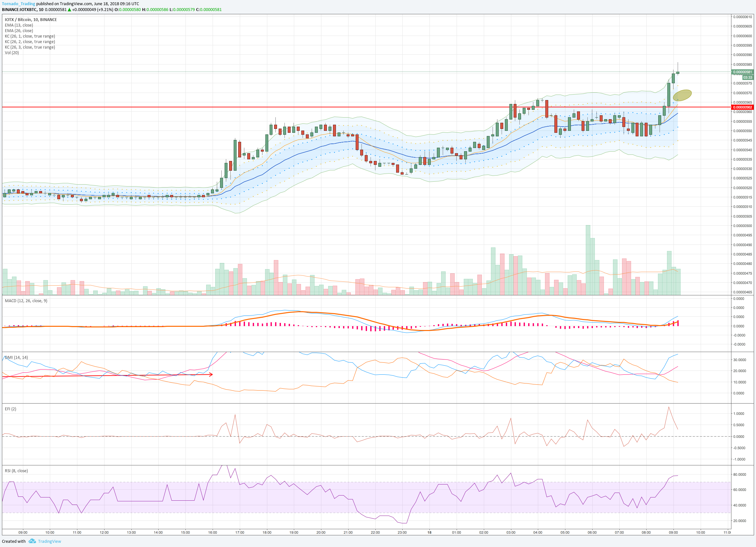Click the BINANCE:IOTXBTC ticker text in header
Viewport: 756px width, 547px height.
[19, 9]
